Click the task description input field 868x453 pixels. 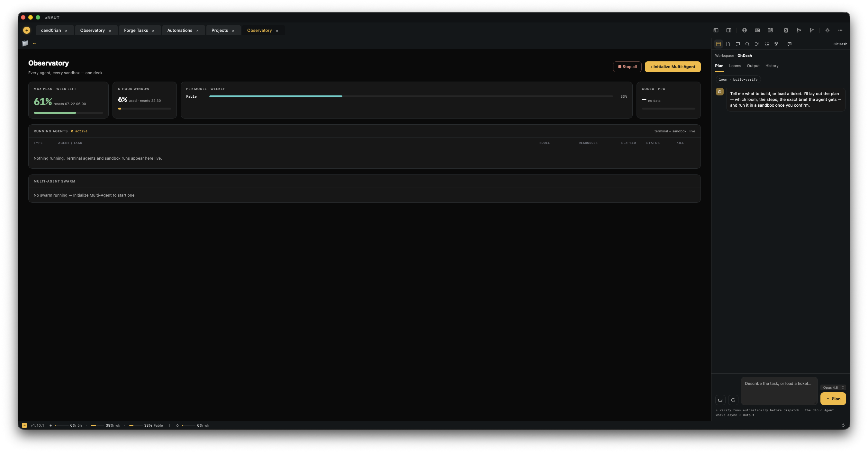pos(779,391)
